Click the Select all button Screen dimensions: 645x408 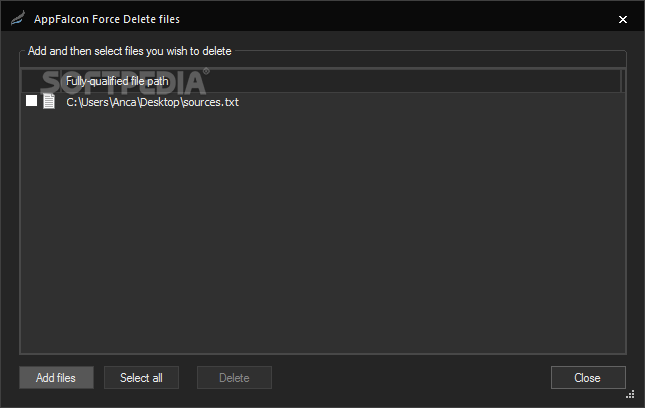141,378
